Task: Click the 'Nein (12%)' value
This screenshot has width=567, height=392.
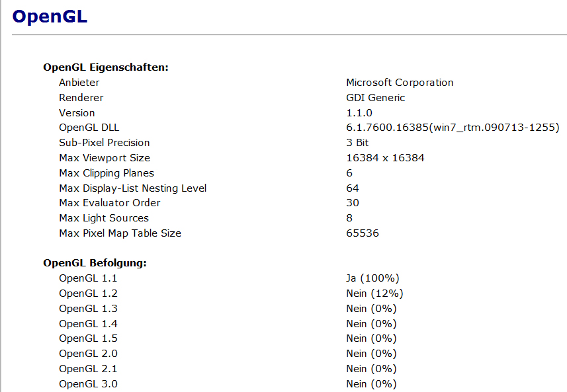Action: point(374,294)
